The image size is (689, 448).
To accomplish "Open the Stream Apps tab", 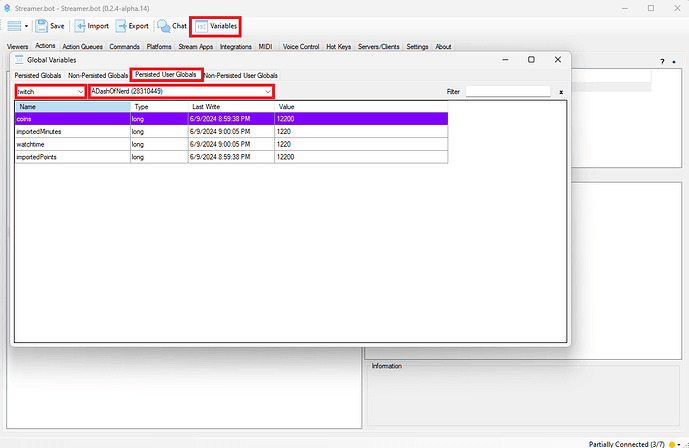I will coord(195,46).
